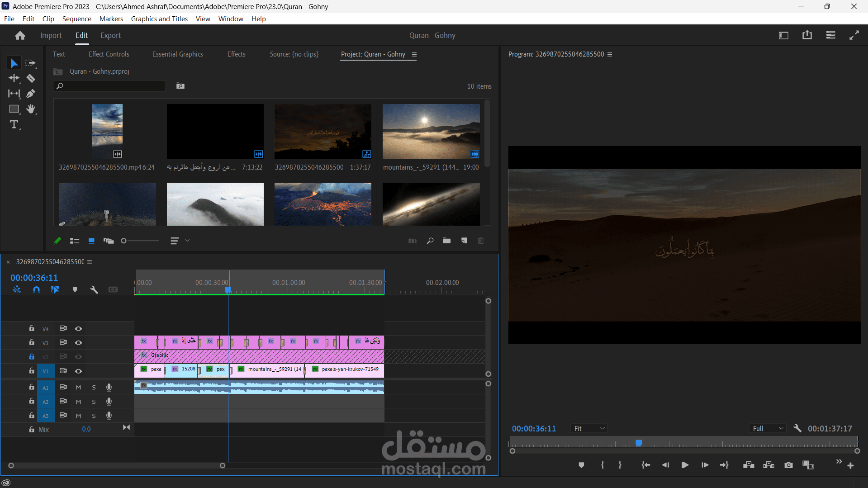This screenshot has width=868, height=488.
Task: Open the Full playback resolution dropdown
Action: click(767, 428)
